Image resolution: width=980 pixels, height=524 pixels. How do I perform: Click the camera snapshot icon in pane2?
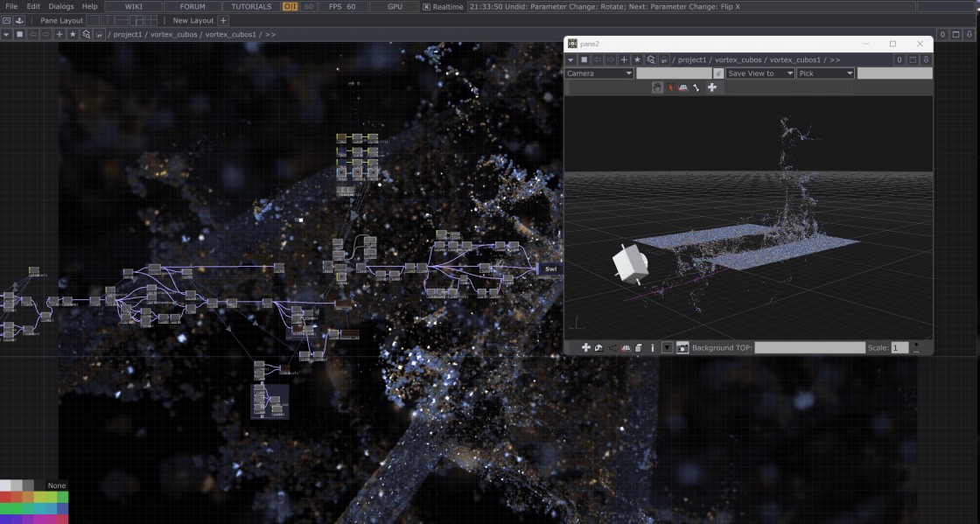(682, 347)
